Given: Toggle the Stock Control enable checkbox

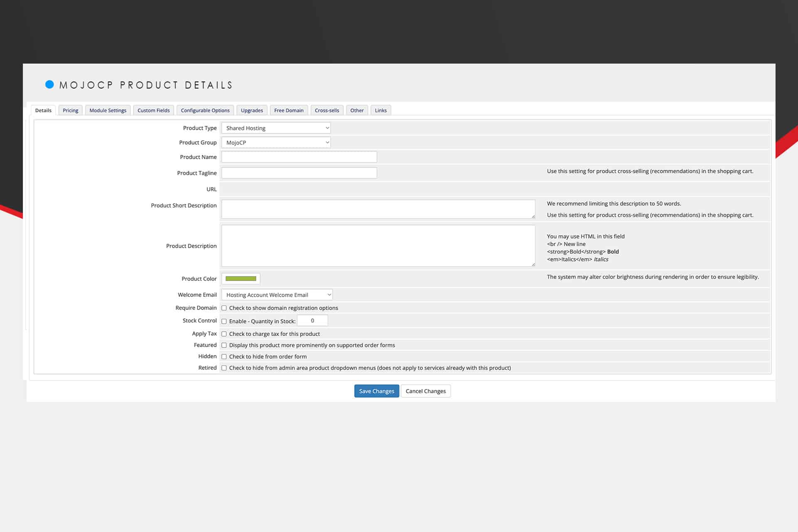Looking at the screenshot, I should [x=224, y=321].
